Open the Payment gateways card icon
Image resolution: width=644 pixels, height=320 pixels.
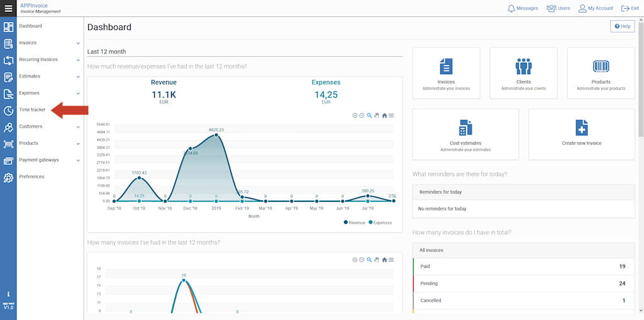8,161
